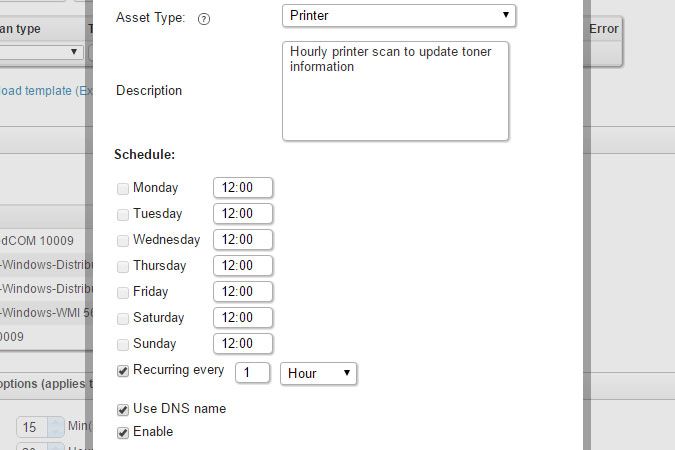Enable the Saturday schedule checkbox
Screen dimensions: 675x450
[x=123, y=318]
